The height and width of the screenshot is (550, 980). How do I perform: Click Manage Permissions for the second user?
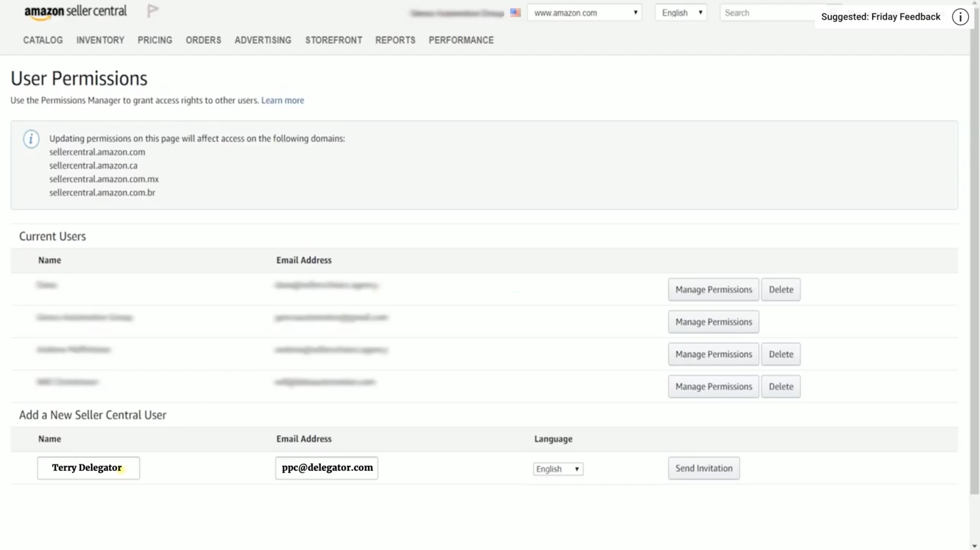tap(713, 322)
